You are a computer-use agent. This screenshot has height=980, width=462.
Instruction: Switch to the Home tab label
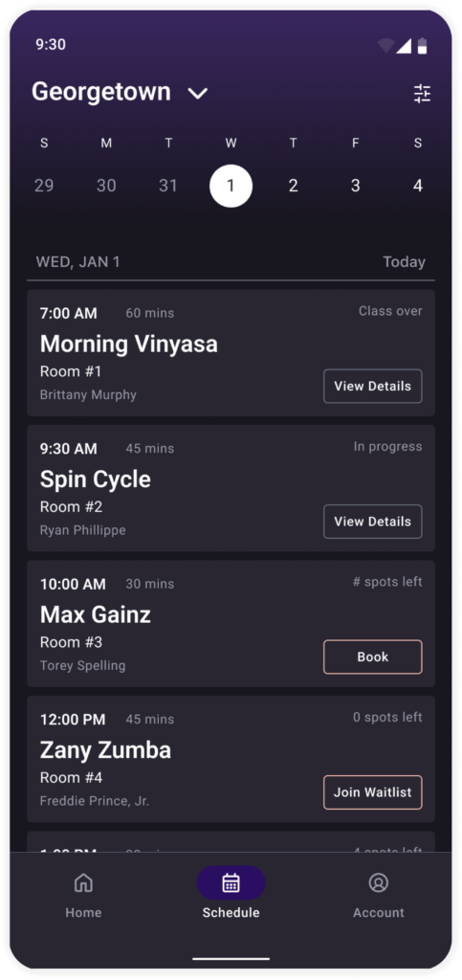83,912
